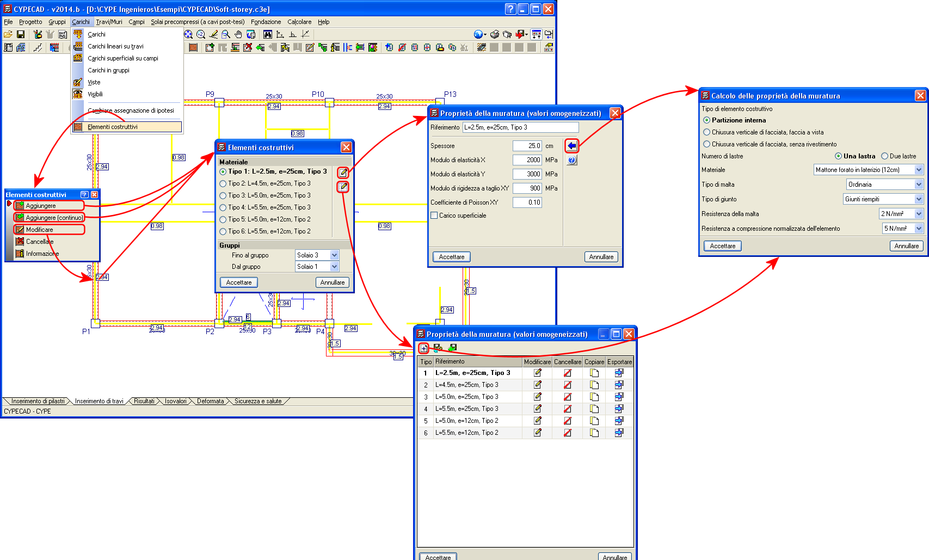Image resolution: width=929 pixels, height=560 pixels.
Task: Click Aggiungere in Elementi costruttivi panel
Action: coord(49,206)
